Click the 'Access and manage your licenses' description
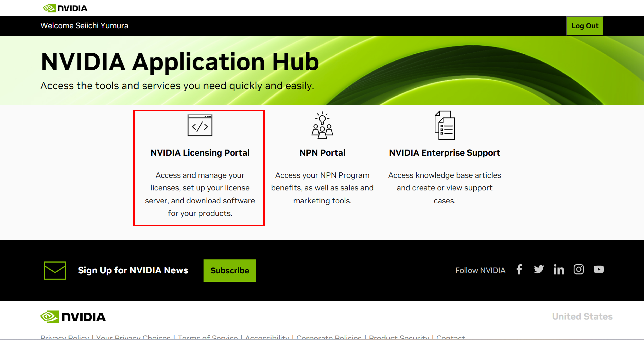 pos(200,194)
